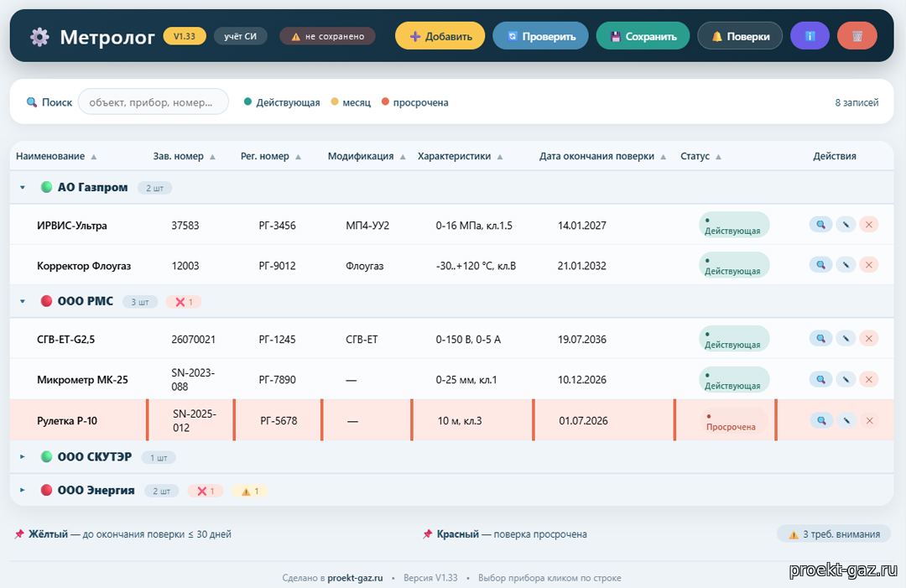Open the proekt-gaz.ru footer link
Viewport: 906px width, 588px height.
355,578
